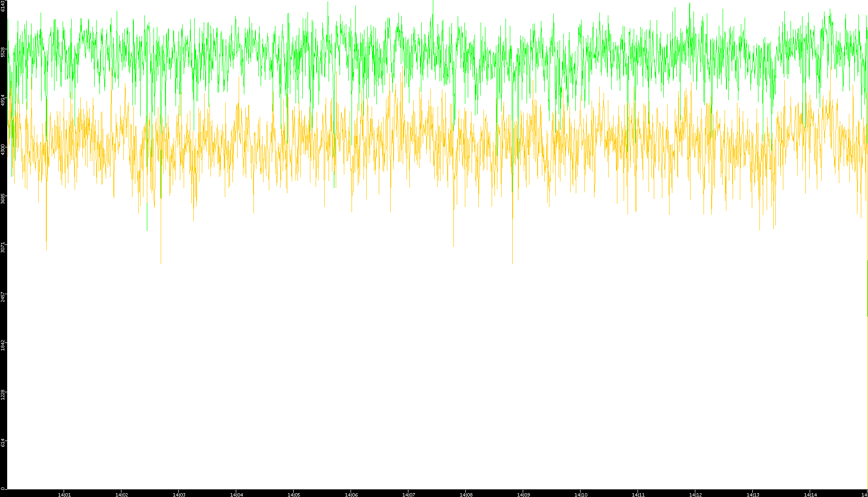Viewport: 868px width, 497px height.
Task: Click the 6143 y-axis label
Action: [3, 6]
